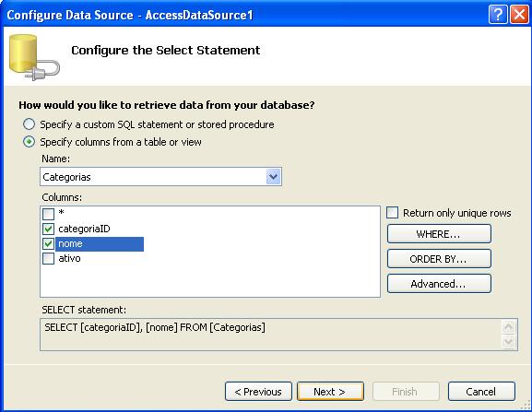Screen dimensions: 532x412
Task: Proceed with the Next button
Action: tap(330, 392)
